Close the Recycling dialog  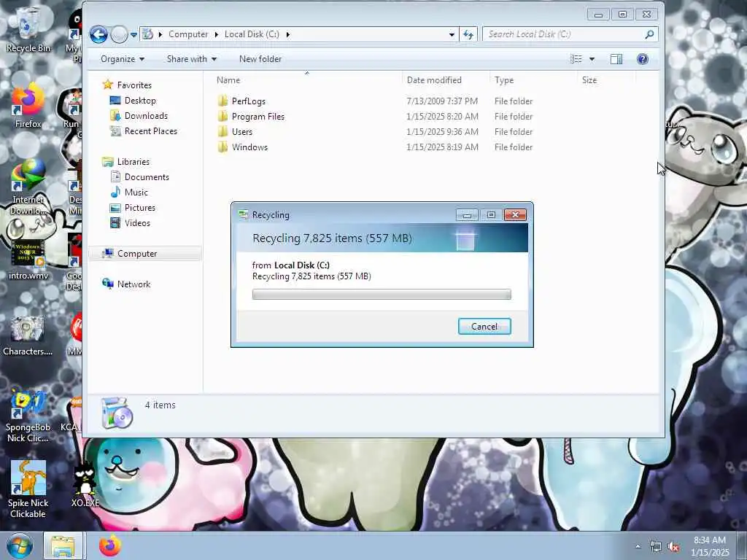(515, 215)
